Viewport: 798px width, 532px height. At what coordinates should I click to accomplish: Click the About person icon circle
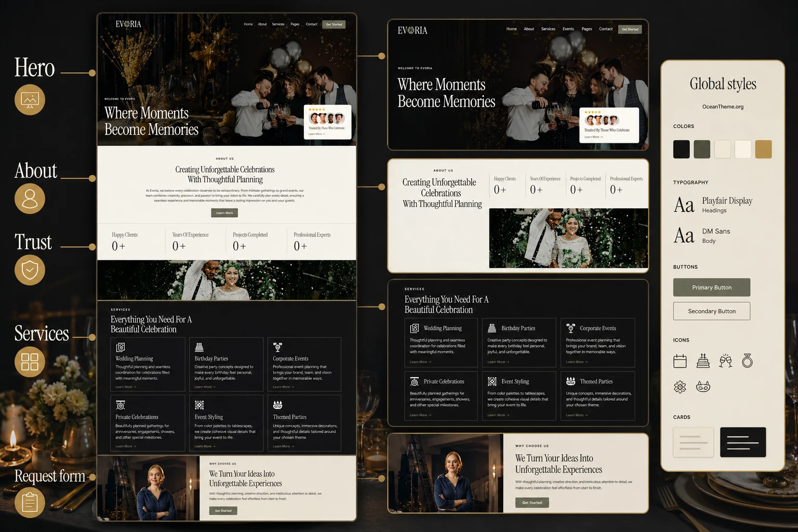30,198
